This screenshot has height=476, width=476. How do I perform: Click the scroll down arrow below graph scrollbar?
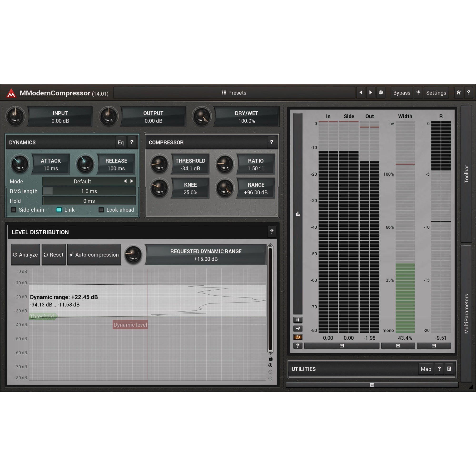270,353
